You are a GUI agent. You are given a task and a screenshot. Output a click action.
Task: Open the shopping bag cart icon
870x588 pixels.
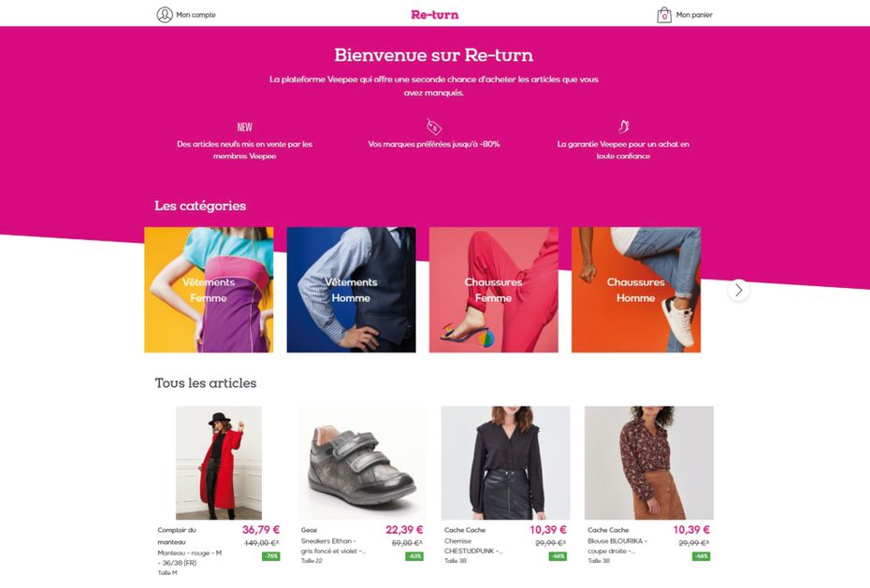[664, 14]
